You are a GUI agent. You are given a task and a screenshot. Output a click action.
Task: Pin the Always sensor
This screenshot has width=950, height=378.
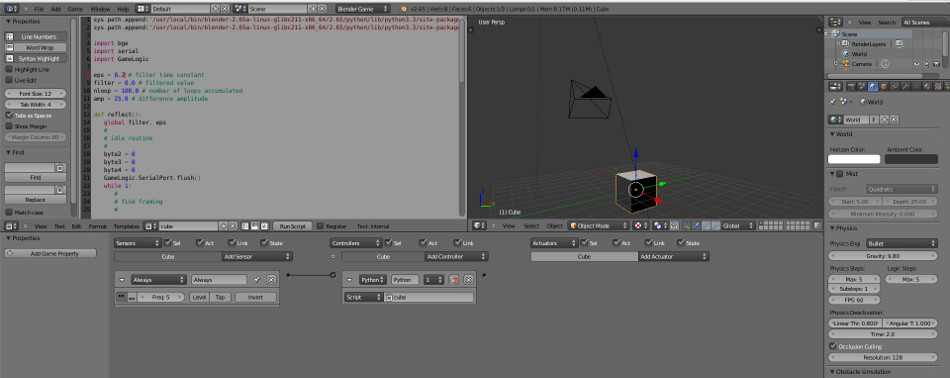[257, 280]
